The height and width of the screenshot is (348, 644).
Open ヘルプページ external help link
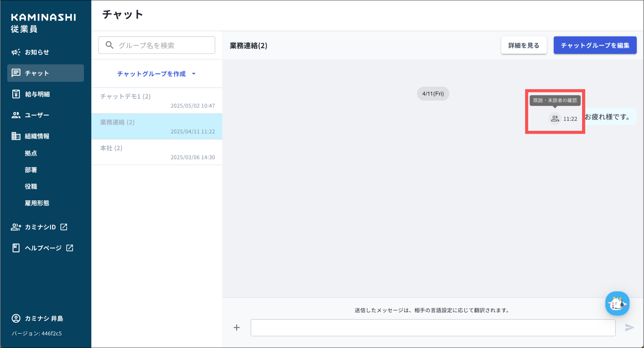click(x=43, y=248)
